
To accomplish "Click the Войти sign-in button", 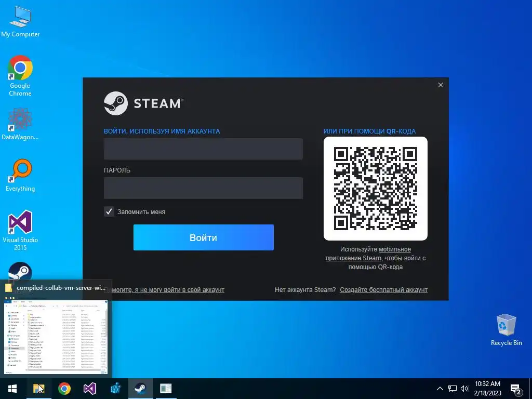I will (204, 237).
